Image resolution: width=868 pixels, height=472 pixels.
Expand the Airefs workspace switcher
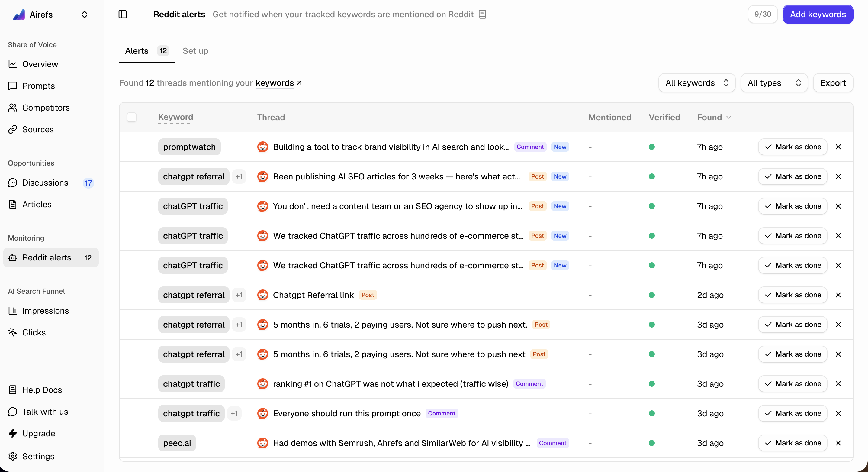tap(85, 14)
